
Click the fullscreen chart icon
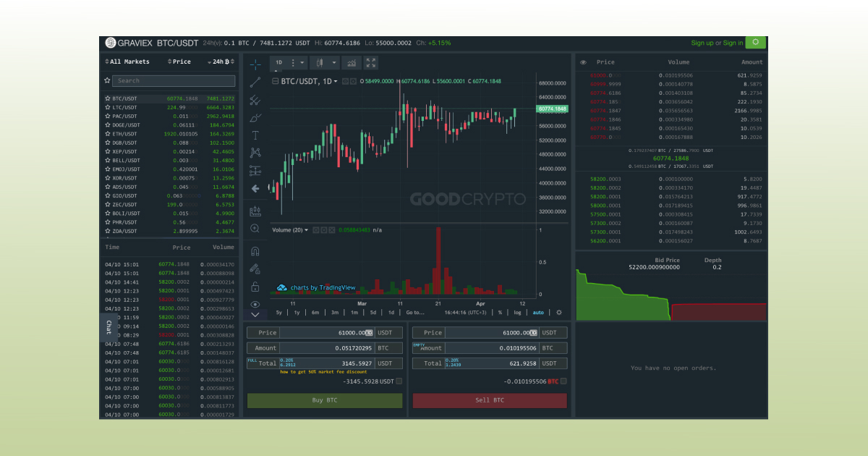pyautogui.click(x=371, y=63)
